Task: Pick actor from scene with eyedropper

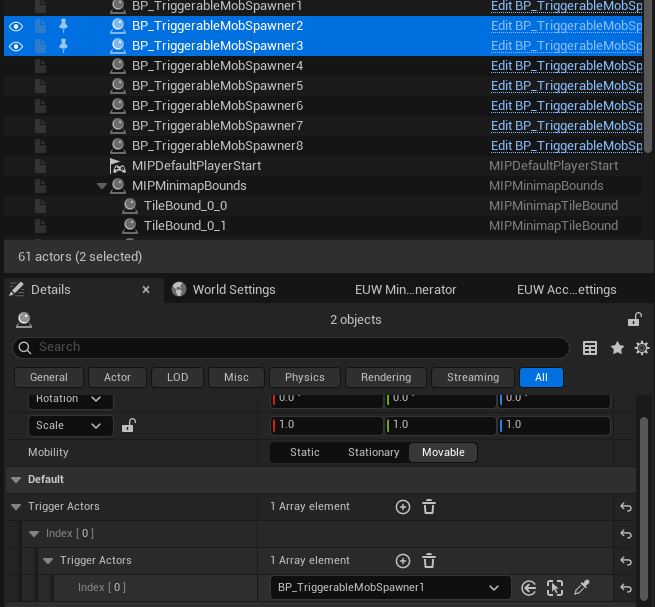Action: tap(582, 588)
